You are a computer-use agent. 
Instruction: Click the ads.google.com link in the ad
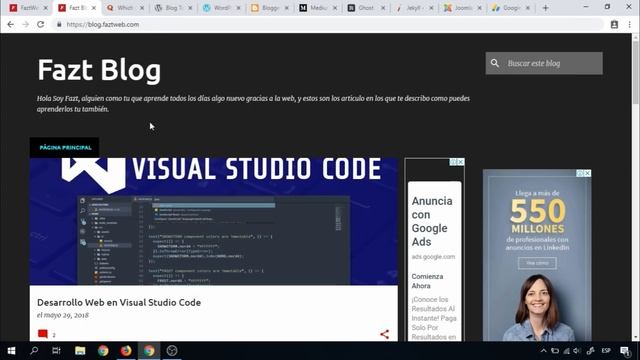point(433,257)
